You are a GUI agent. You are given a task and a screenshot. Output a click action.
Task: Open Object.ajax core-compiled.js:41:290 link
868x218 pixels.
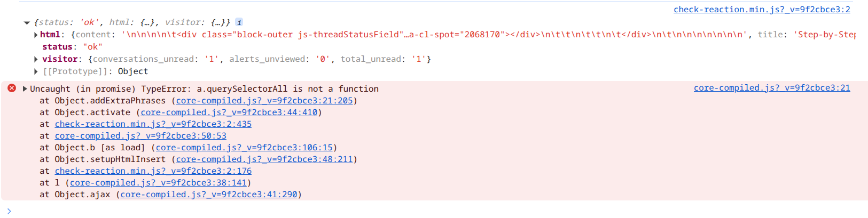tap(209, 195)
